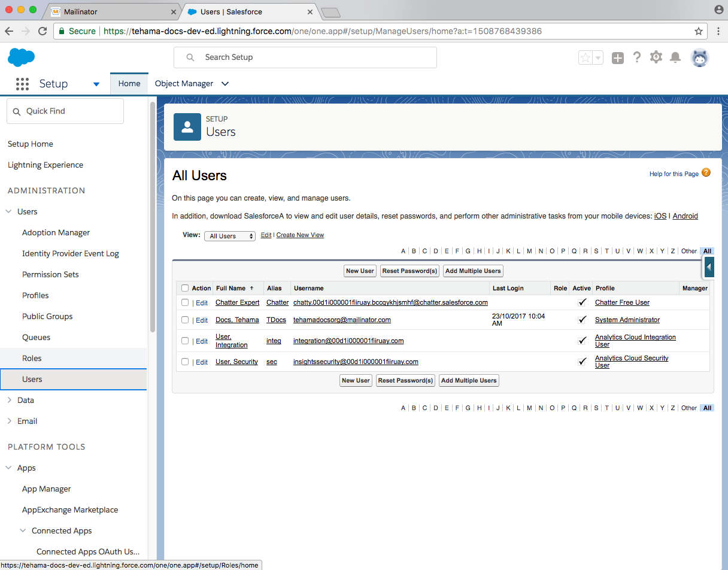Switch to the Object Manager tab
728x570 pixels.
pyautogui.click(x=184, y=84)
